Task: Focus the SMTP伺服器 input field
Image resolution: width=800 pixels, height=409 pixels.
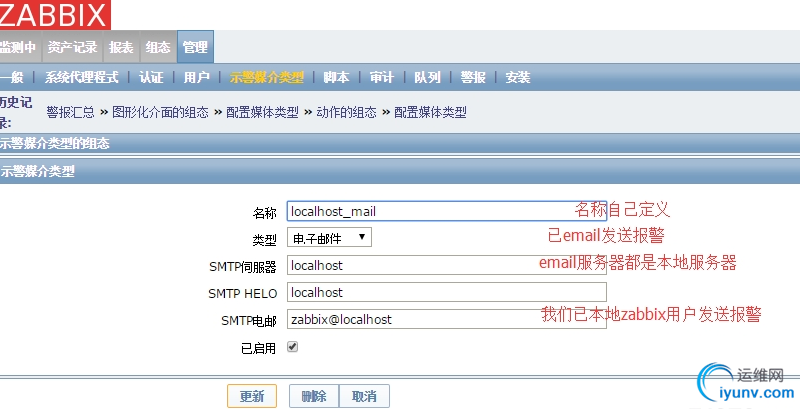Action: coord(446,265)
